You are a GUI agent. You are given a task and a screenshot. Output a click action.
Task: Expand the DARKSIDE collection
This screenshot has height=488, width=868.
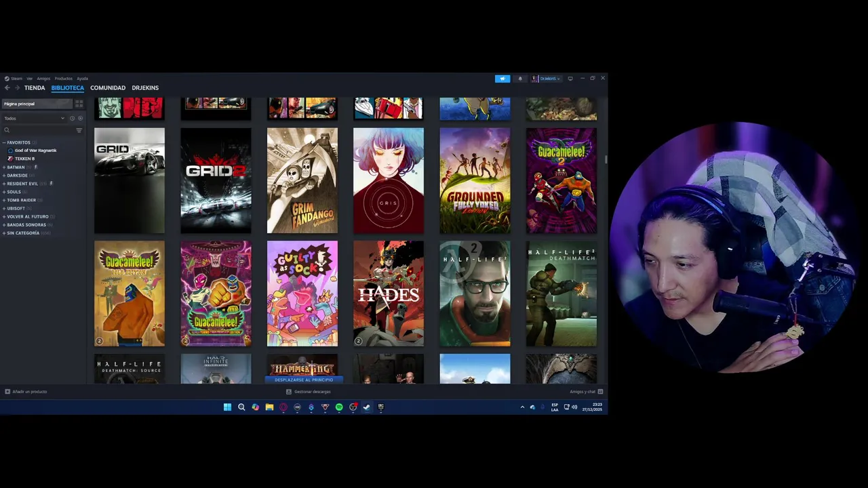pos(4,176)
